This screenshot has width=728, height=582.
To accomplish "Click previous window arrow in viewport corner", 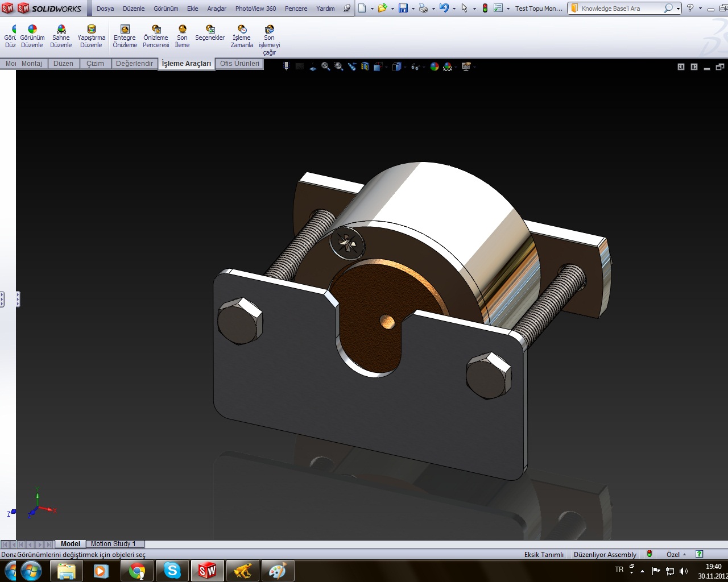I will click(x=681, y=67).
